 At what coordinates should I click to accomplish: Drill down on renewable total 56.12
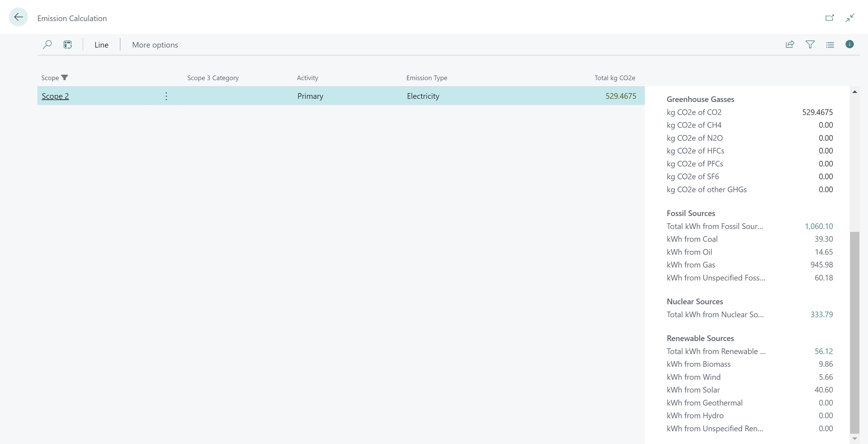[x=824, y=351]
